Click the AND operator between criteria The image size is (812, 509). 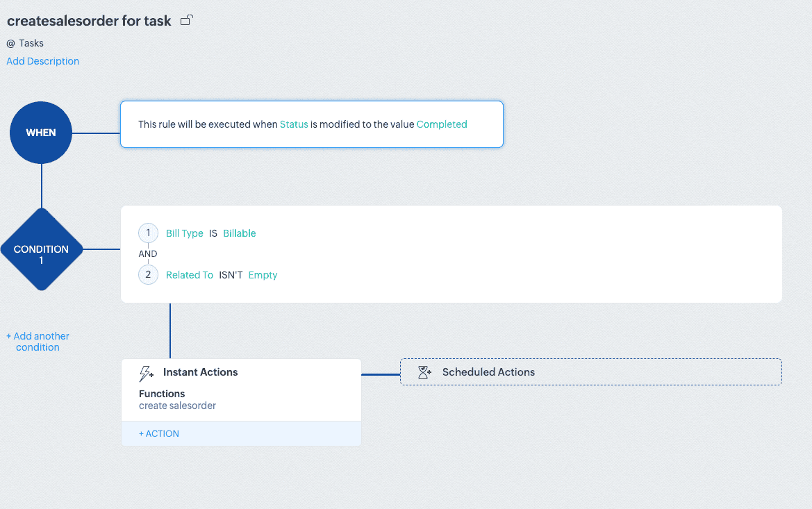point(148,254)
